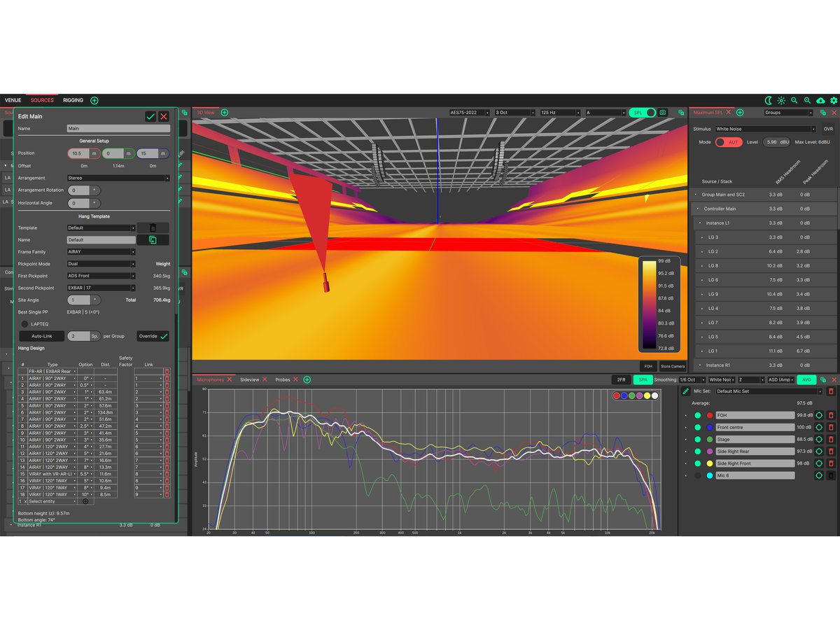This screenshot has width=840, height=630.
Task: Click the FOH camera button
Action: coord(648,366)
